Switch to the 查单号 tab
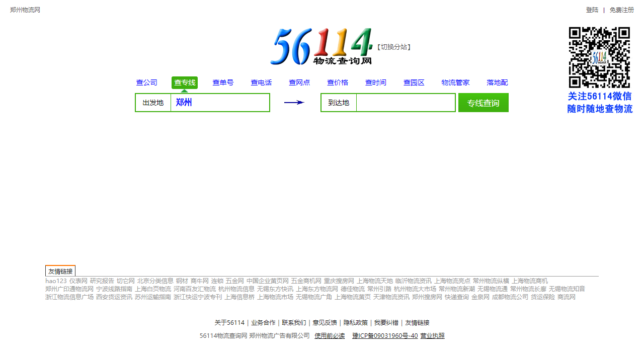The image size is (644, 362). coord(223,82)
